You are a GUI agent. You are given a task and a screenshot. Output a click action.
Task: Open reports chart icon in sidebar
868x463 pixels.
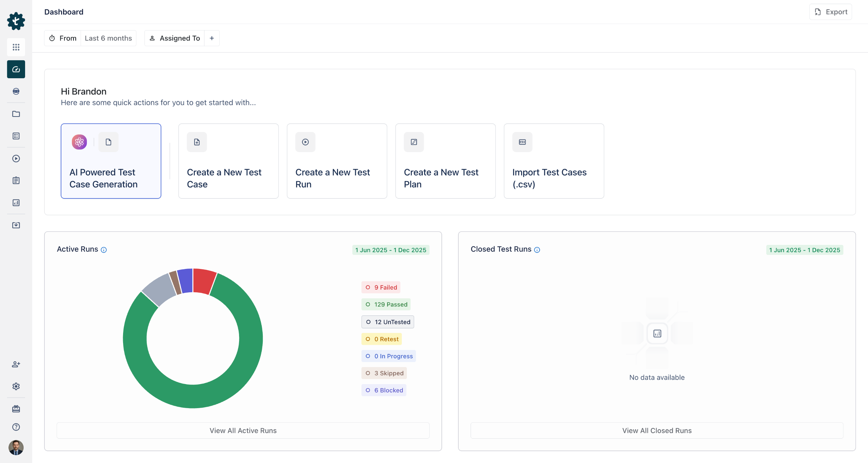[16, 203]
